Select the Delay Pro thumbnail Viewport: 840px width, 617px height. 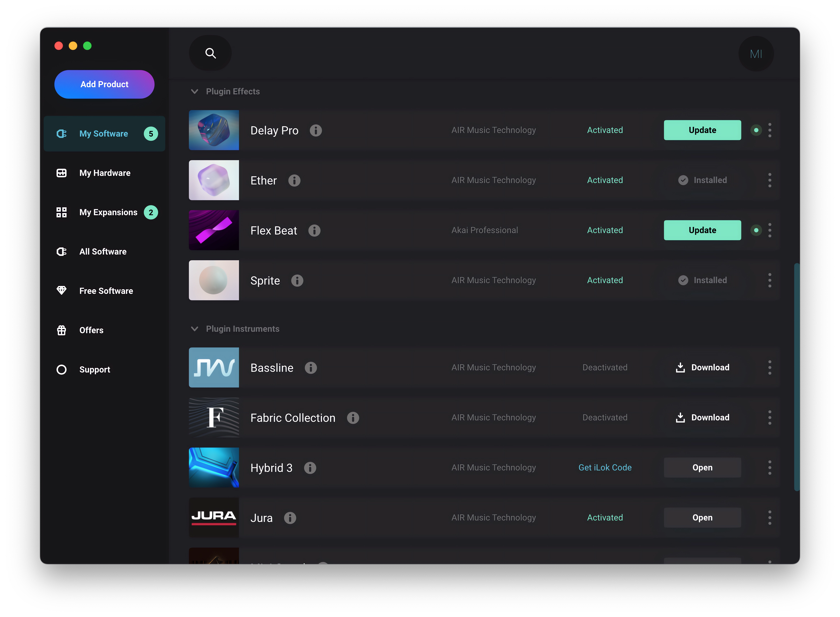coord(214,130)
